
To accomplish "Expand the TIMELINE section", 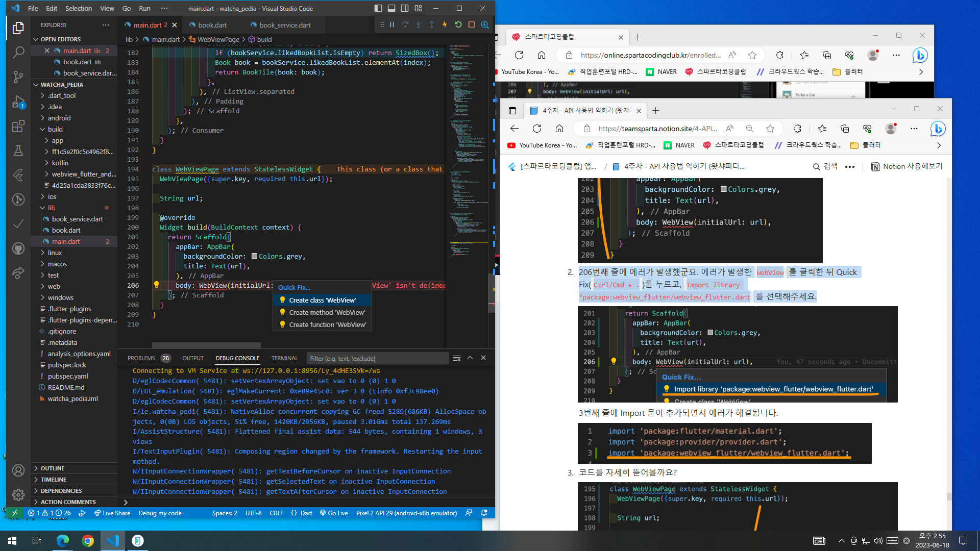I will (x=74, y=480).
